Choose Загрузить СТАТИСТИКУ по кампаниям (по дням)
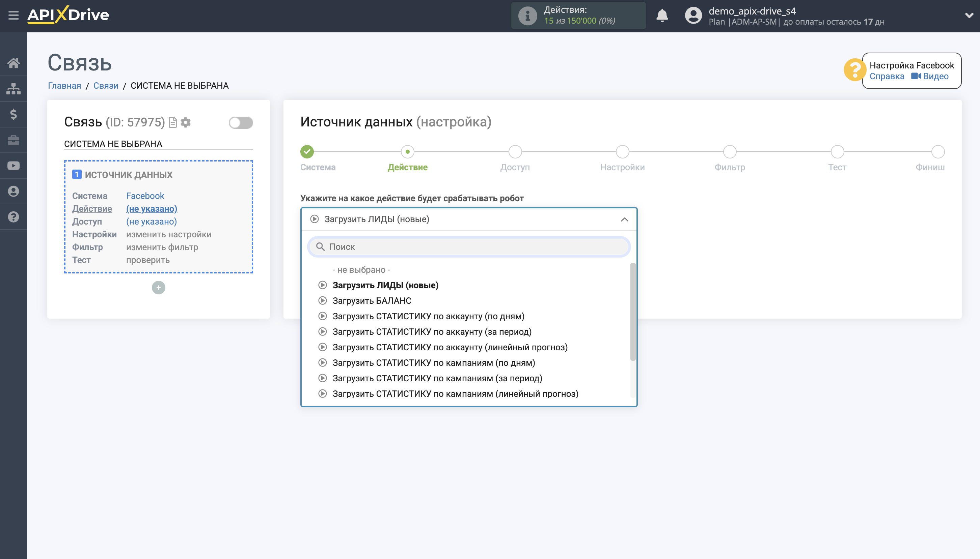 pyautogui.click(x=433, y=362)
